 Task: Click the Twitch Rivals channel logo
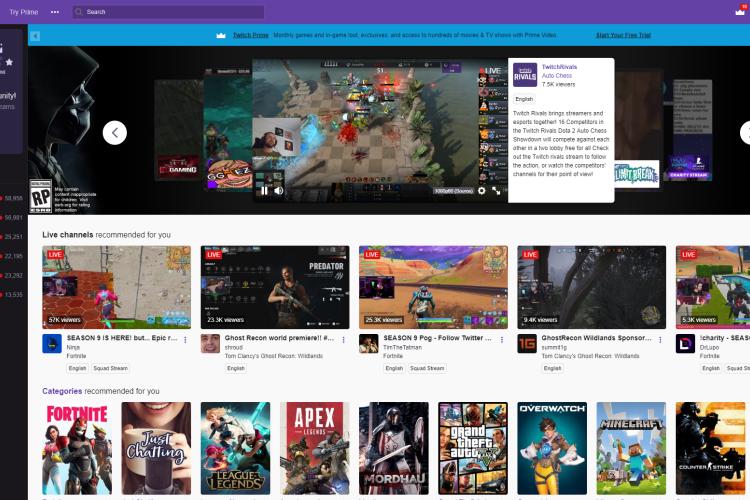525,75
